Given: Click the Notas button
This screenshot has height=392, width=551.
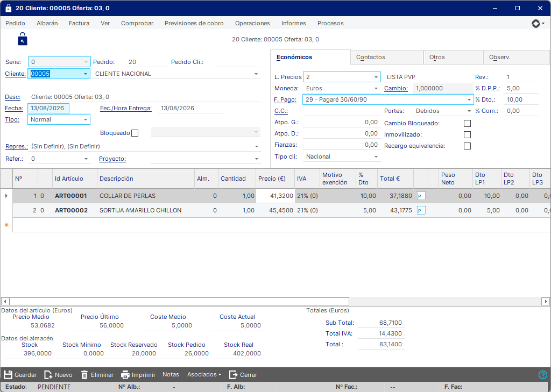Looking at the screenshot, I should tap(171, 375).
